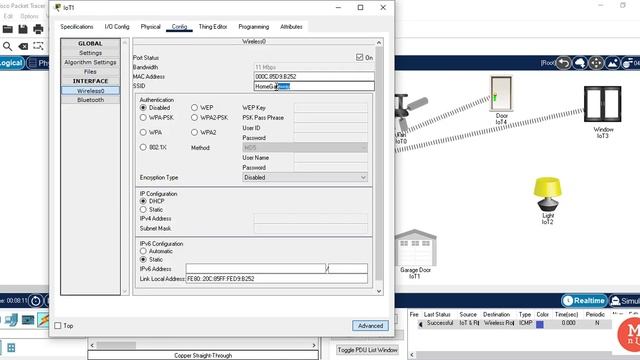The image size is (640, 360).
Task: Click the grid sub-category icon in device palette
Action: [x=11, y=348]
